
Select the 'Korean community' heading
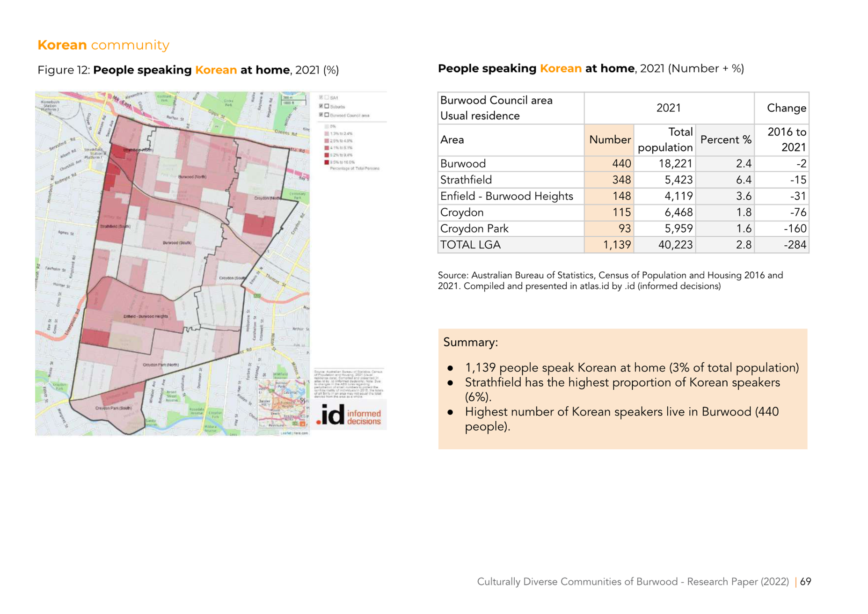(x=103, y=45)
